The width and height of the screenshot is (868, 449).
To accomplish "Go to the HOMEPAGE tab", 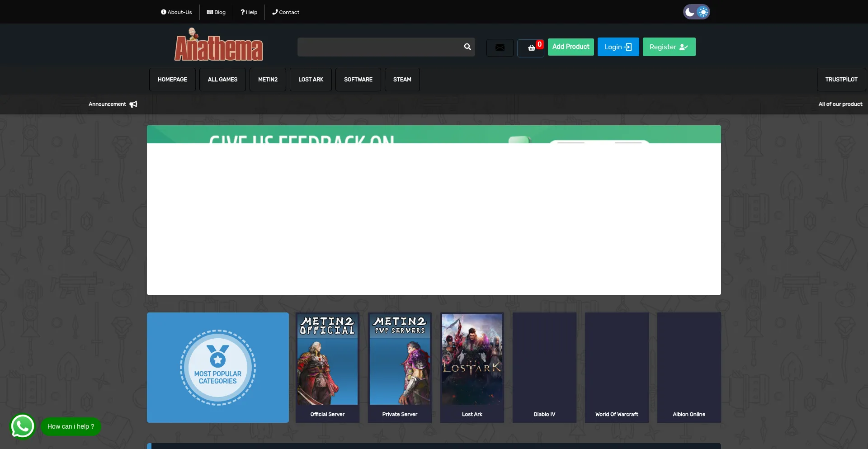I will [172, 79].
